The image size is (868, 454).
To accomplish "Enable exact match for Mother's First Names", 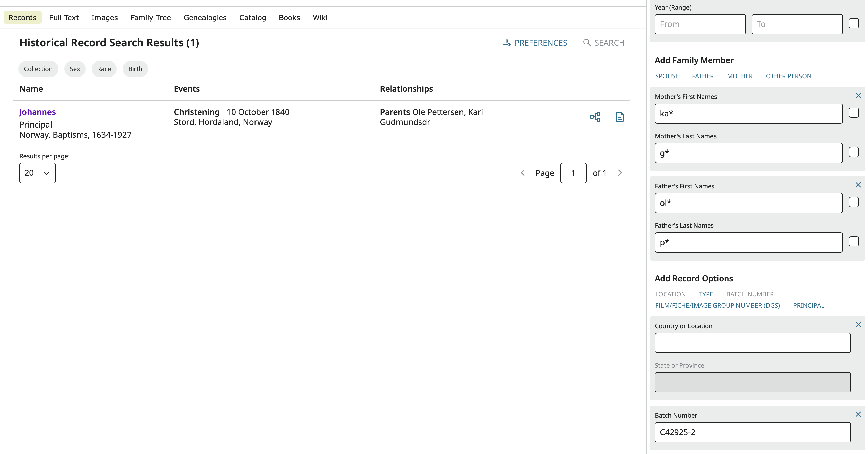I will (854, 113).
